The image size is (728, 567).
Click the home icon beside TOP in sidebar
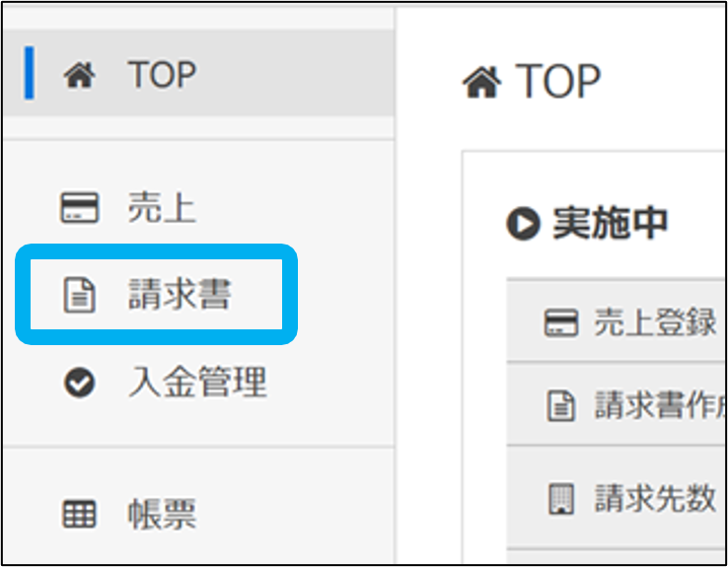coord(78,76)
